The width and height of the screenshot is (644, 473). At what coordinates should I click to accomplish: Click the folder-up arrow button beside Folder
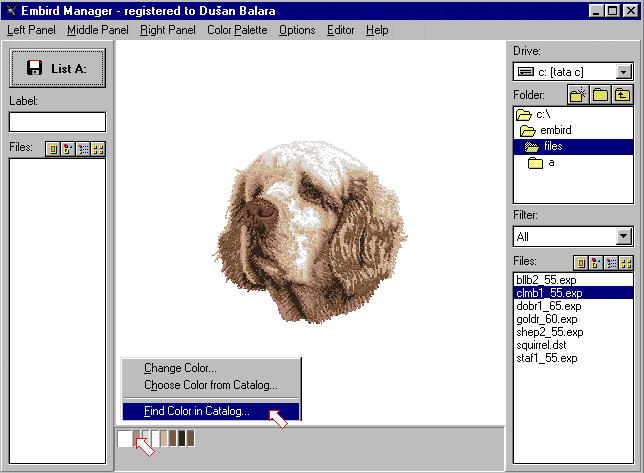point(622,95)
